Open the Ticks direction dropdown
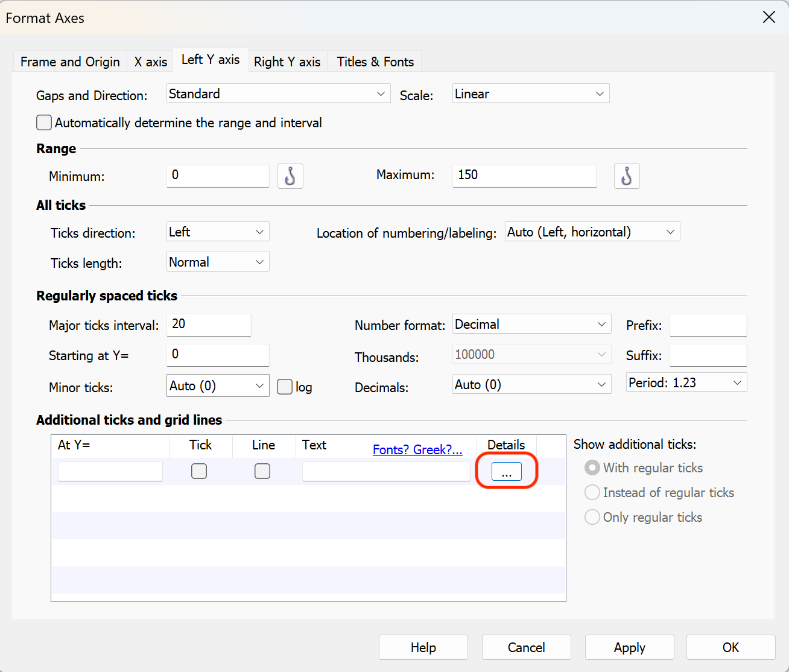Image resolution: width=789 pixels, height=672 pixels. pos(217,232)
